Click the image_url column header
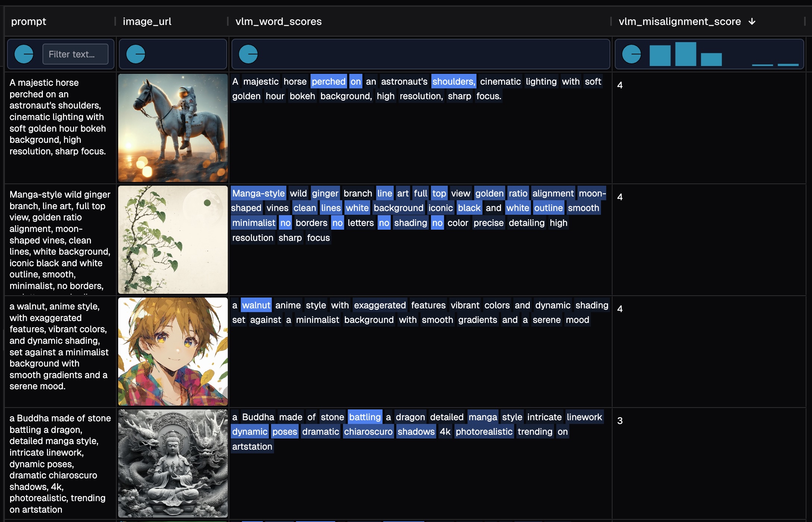The width and height of the screenshot is (812, 522). pyautogui.click(x=147, y=22)
